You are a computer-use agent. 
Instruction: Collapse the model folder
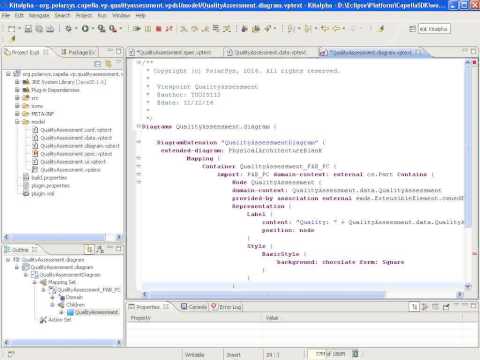pyautogui.click(x=17, y=122)
